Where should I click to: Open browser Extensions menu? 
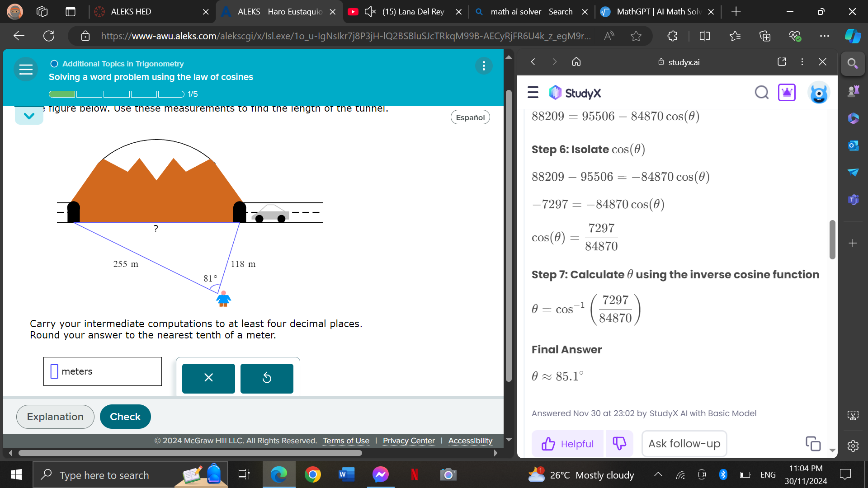pos(672,36)
